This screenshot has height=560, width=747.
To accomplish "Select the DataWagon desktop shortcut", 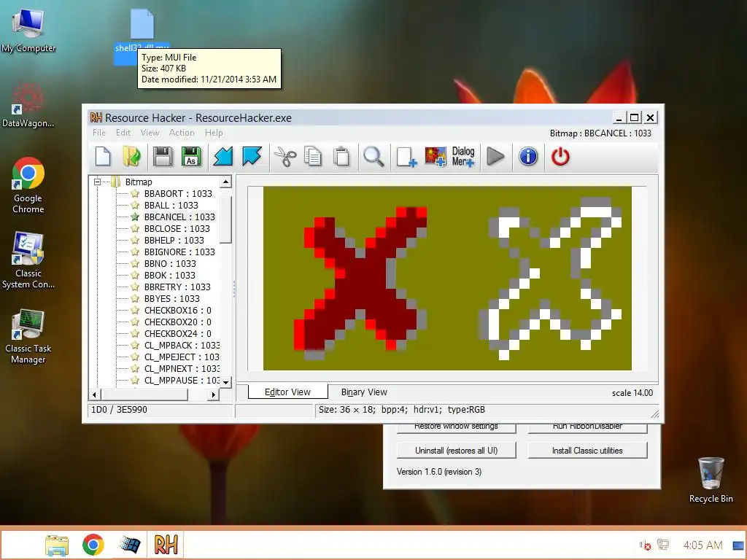I will (28, 106).
